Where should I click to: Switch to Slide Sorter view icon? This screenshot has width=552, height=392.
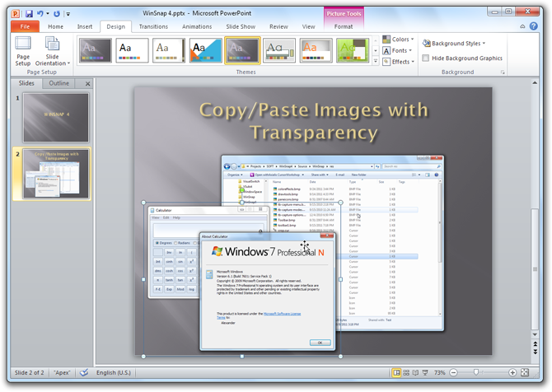pyautogui.click(x=406, y=372)
